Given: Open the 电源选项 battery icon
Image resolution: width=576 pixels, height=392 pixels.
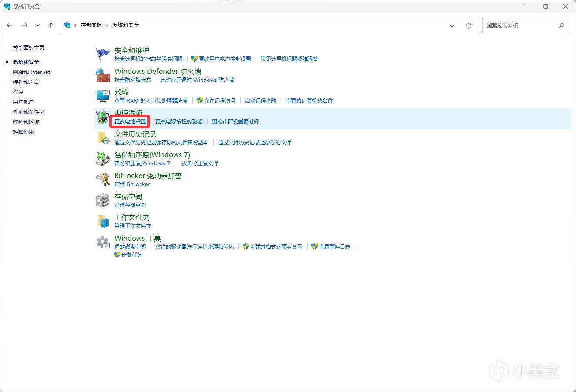Looking at the screenshot, I should click(x=103, y=117).
